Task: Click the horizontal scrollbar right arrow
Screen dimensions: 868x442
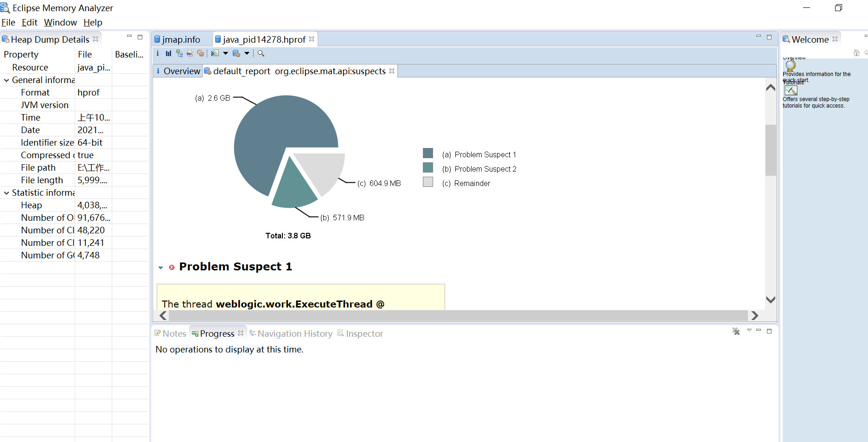Action: click(x=755, y=316)
